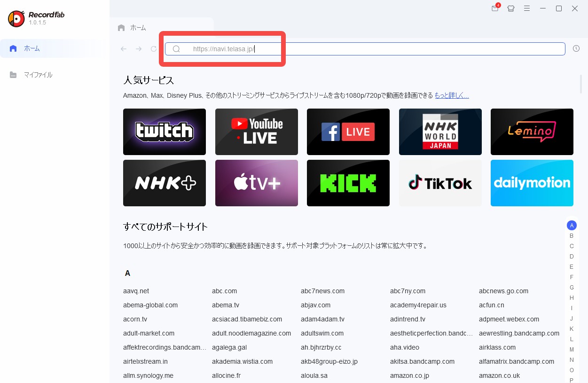Open the YouTube LIVE tile
The width and height of the screenshot is (588, 383).
256,132
